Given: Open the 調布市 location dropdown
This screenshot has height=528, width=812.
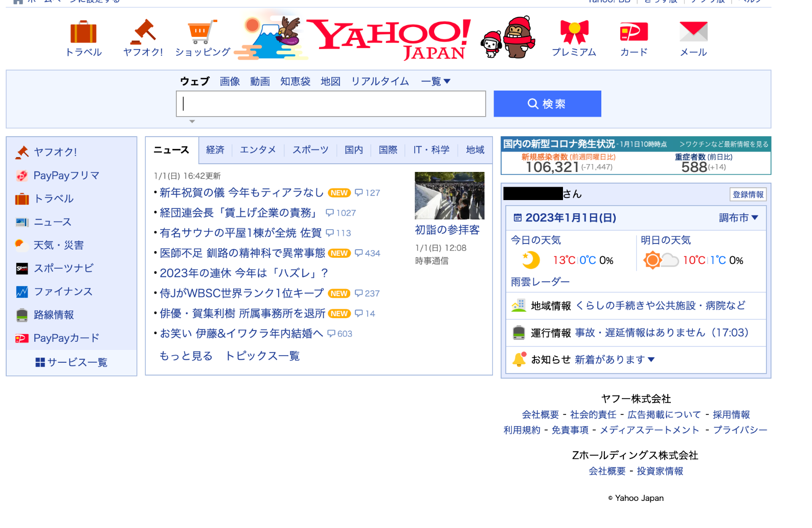Looking at the screenshot, I should (x=738, y=218).
